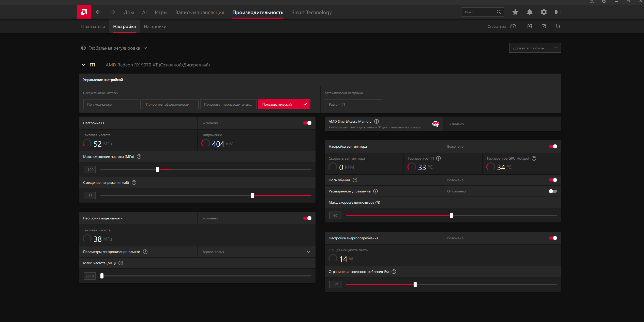Screen dimensions: 644x322
Task: Click Добавить профиль button
Action: pos(535,48)
